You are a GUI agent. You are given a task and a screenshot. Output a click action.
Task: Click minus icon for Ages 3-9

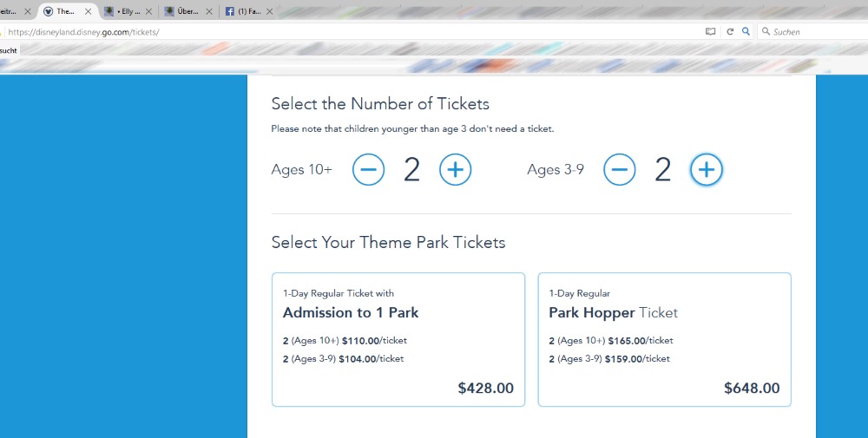[x=620, y=170]
